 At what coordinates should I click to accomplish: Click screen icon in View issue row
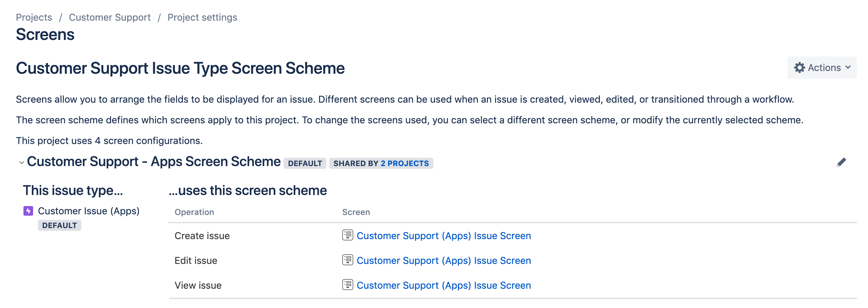pos(347,285)
